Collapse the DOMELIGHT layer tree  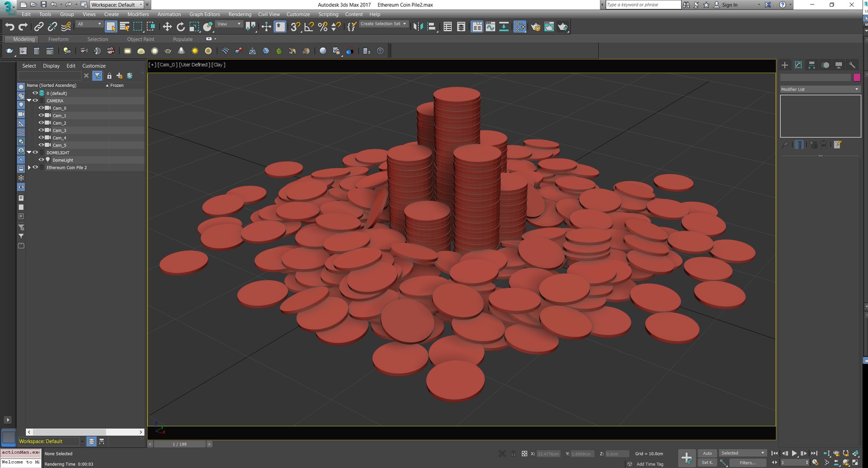[29, 153]
